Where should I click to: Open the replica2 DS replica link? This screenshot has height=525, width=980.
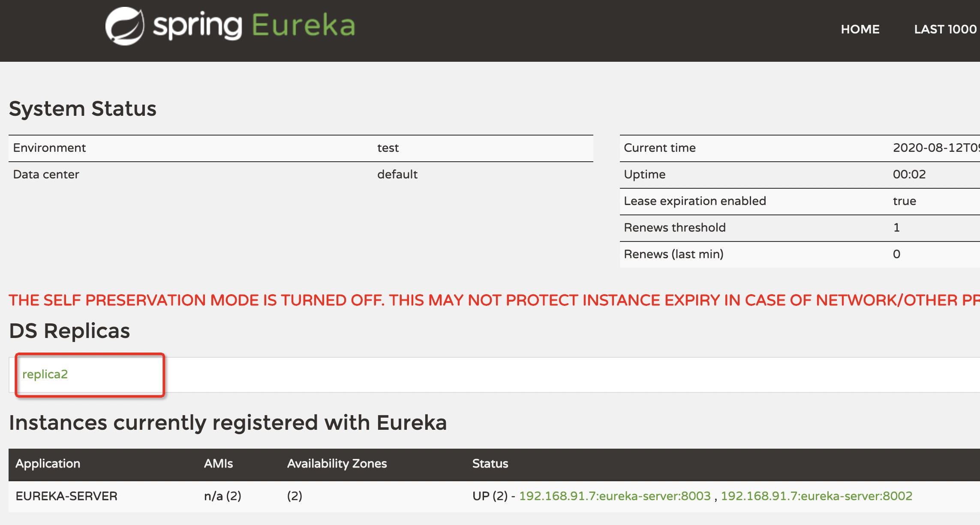[45, 374]
